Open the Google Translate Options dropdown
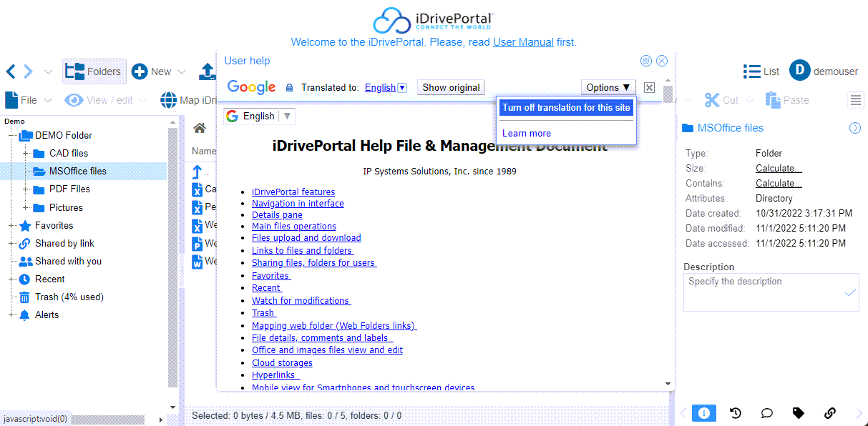This screenshot has width=868, height=426. click(x=608, y=87)
